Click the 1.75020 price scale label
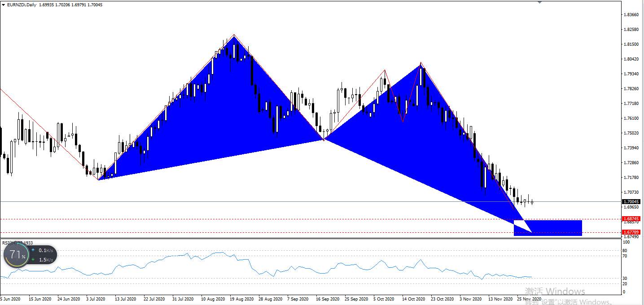644x305 pixels. point(631,133)
